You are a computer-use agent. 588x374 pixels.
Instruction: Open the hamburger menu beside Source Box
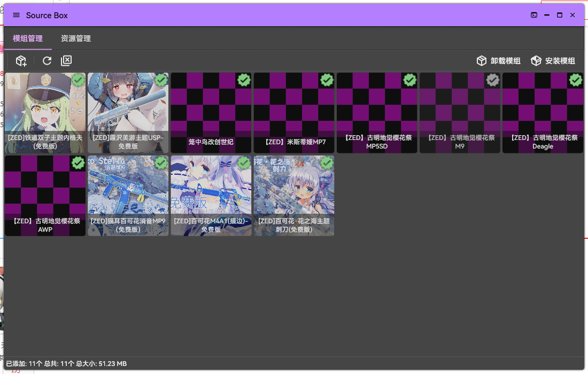[x=16, y=15]
